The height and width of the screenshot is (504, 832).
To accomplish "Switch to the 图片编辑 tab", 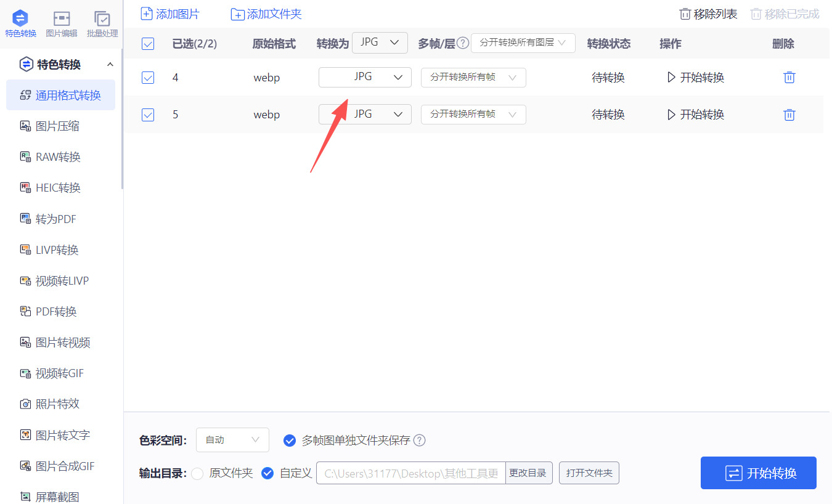I will pyautogui.click(x=62, y=25).
